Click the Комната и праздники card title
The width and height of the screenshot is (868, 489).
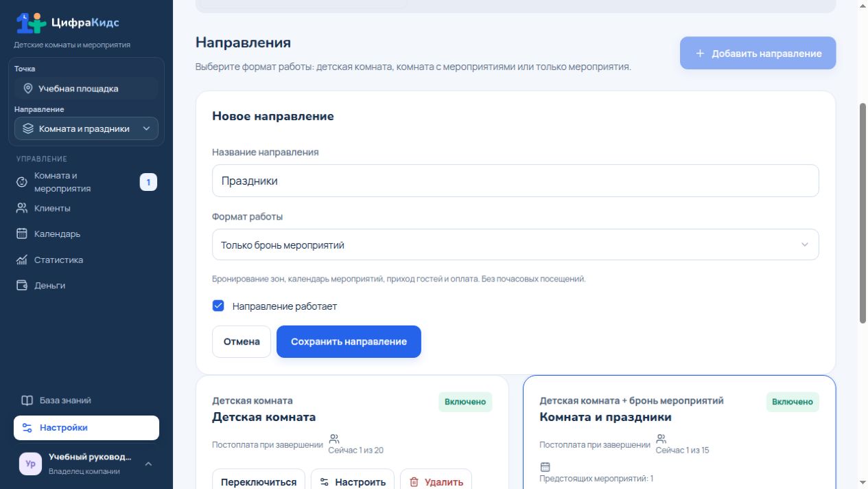[605, 417]
